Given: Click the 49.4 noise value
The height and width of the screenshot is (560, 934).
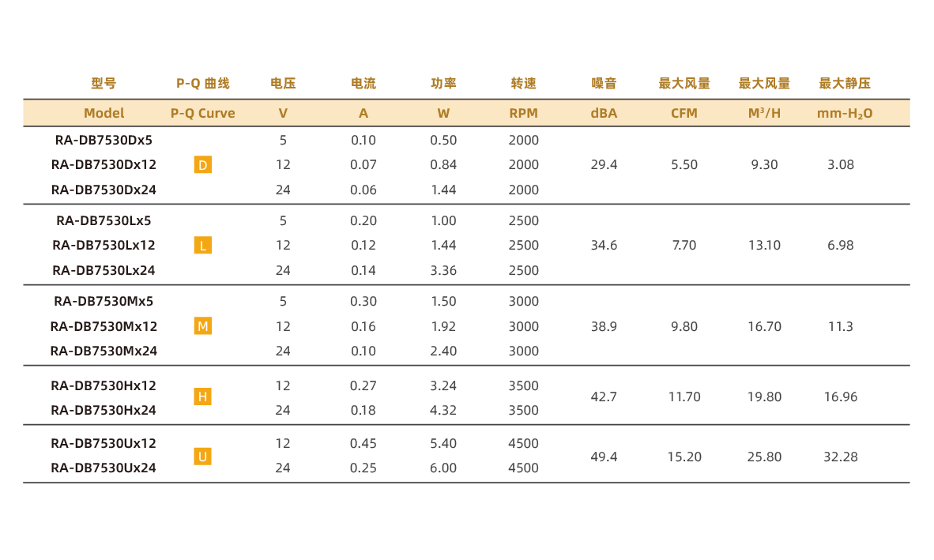Looking at the screenshot, I should [x=604, y=457].
